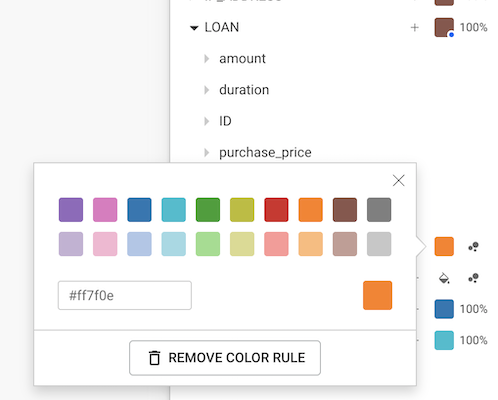This screenshot has height=400, width=498.
Task: Click the color-by-value icon beside paint bucket
Action: 473,278
